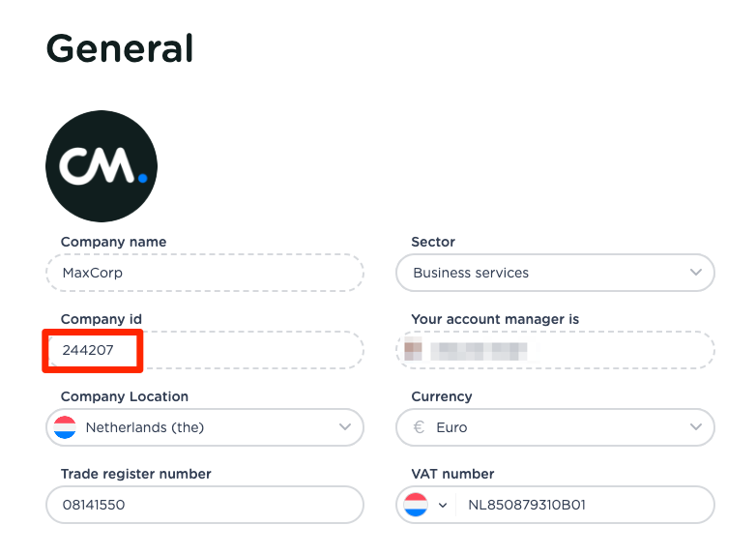Viewport: 756px width, 554px height.
Task: Click the VAT number text NL850879310B01
Action: point(527,505)
